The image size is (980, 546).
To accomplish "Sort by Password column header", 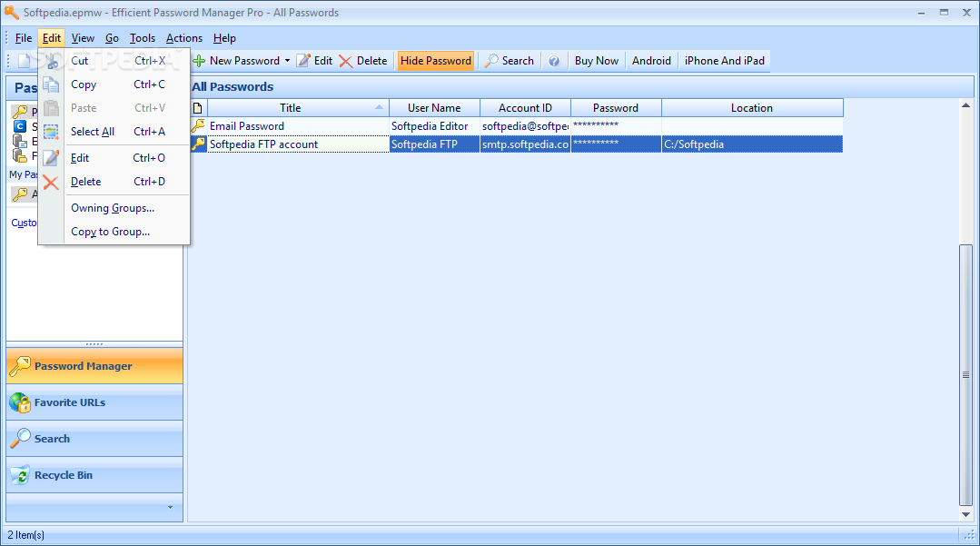I will (616, 108).
